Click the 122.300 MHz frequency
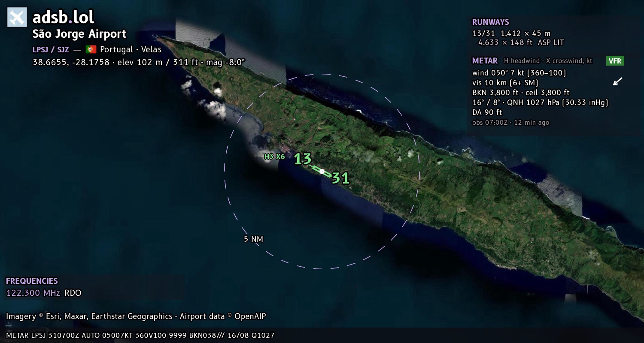This screenshot has width=644, height=343. point(33,293)
